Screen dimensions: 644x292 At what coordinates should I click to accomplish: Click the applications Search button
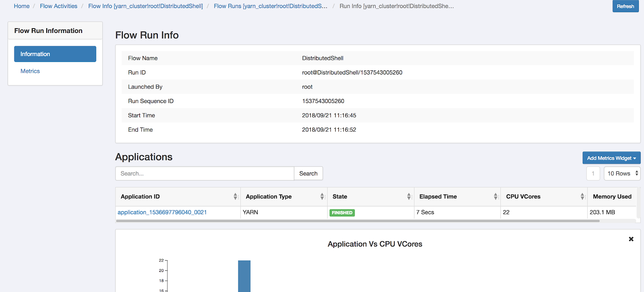tap(308, 173)
